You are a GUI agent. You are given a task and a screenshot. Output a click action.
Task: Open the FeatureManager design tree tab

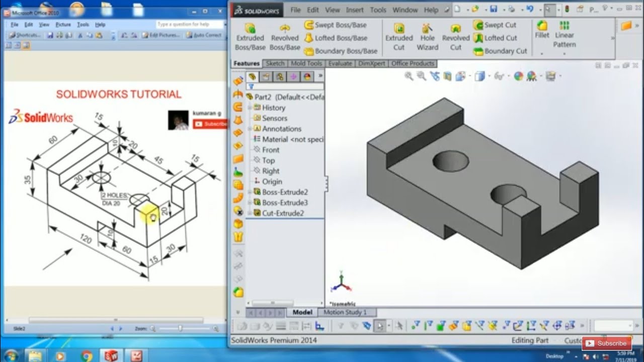pos(253,76)
